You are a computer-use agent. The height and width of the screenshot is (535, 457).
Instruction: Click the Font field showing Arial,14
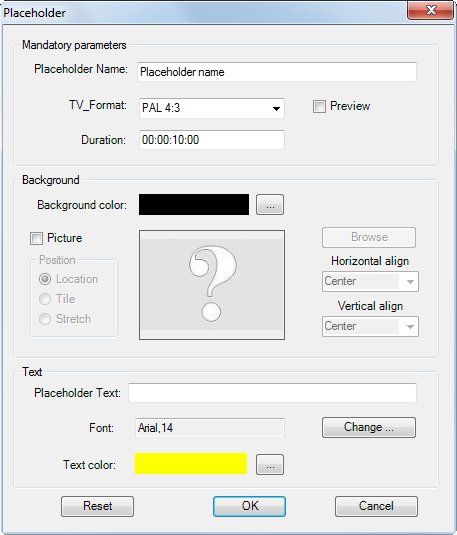pos(210,428)
